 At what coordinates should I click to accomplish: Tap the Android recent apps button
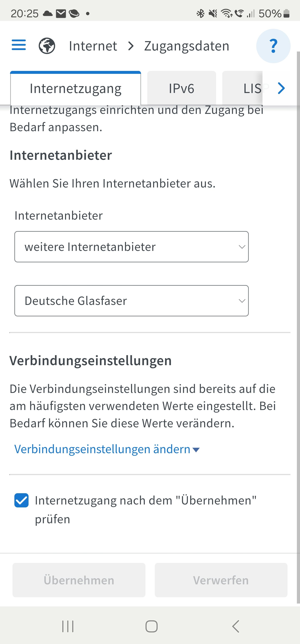point(68,626)
